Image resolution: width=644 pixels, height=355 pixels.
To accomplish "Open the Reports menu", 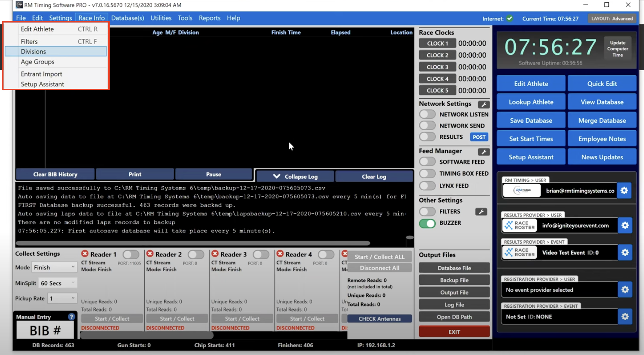I will pos(209,18).
